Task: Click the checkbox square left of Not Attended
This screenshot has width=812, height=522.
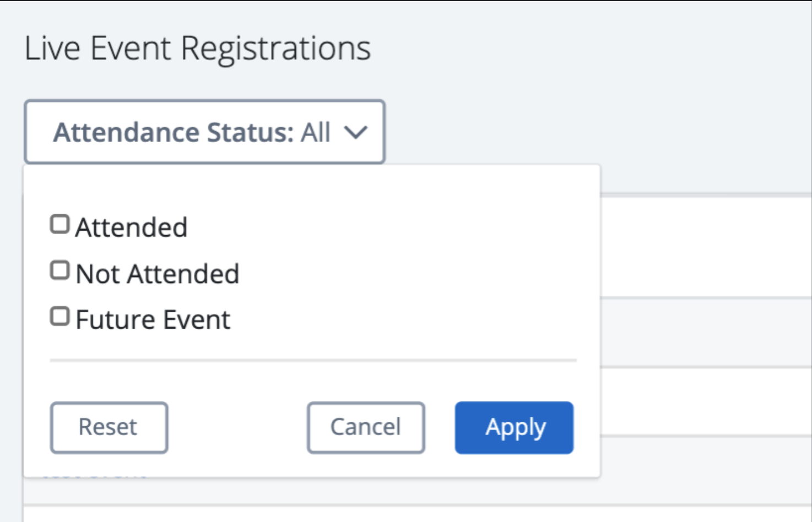Action: [x=59, y=271]
